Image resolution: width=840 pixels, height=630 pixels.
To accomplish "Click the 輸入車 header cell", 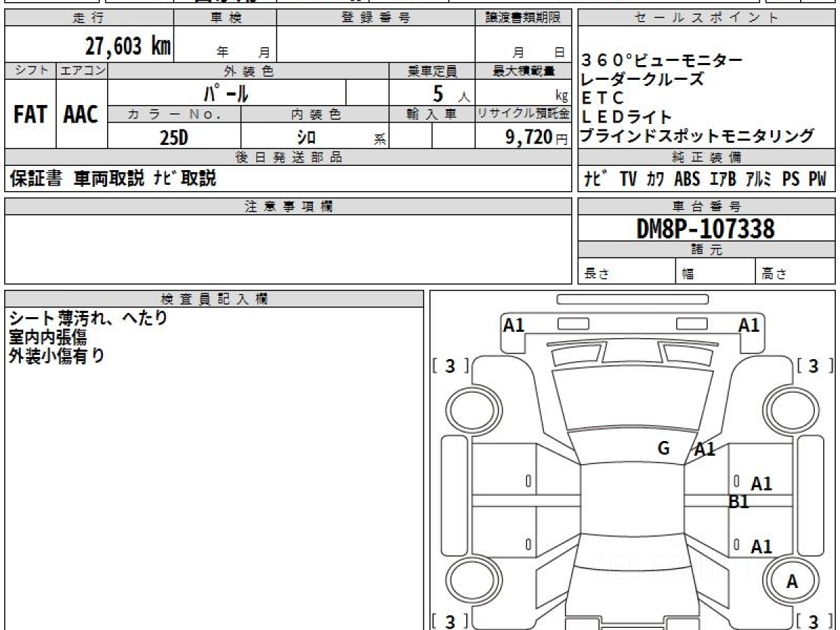I will click(432, 114).
